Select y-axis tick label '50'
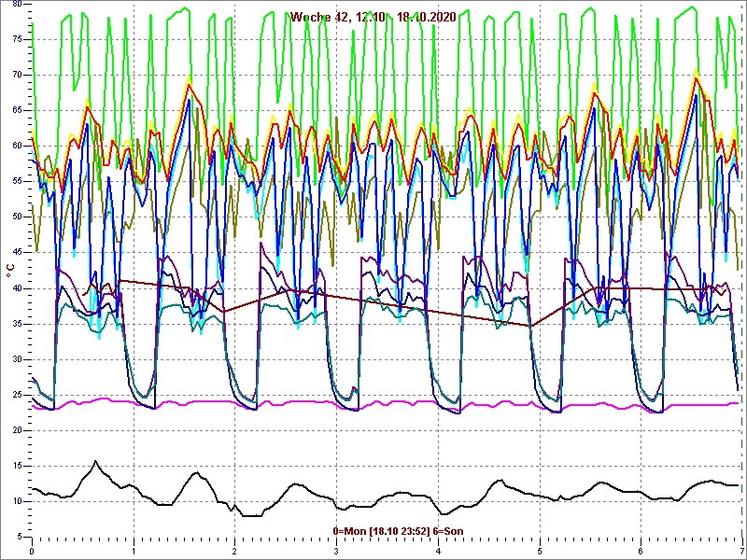The image size is (747, 560). [17, 217]
